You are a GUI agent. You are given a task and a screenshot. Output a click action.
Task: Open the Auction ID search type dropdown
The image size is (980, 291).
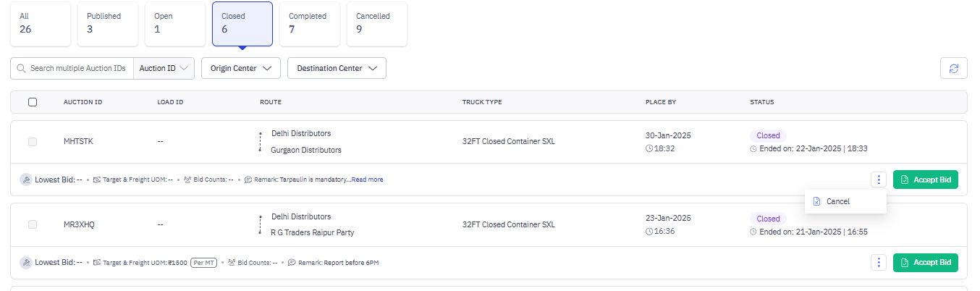coord(164,68)
